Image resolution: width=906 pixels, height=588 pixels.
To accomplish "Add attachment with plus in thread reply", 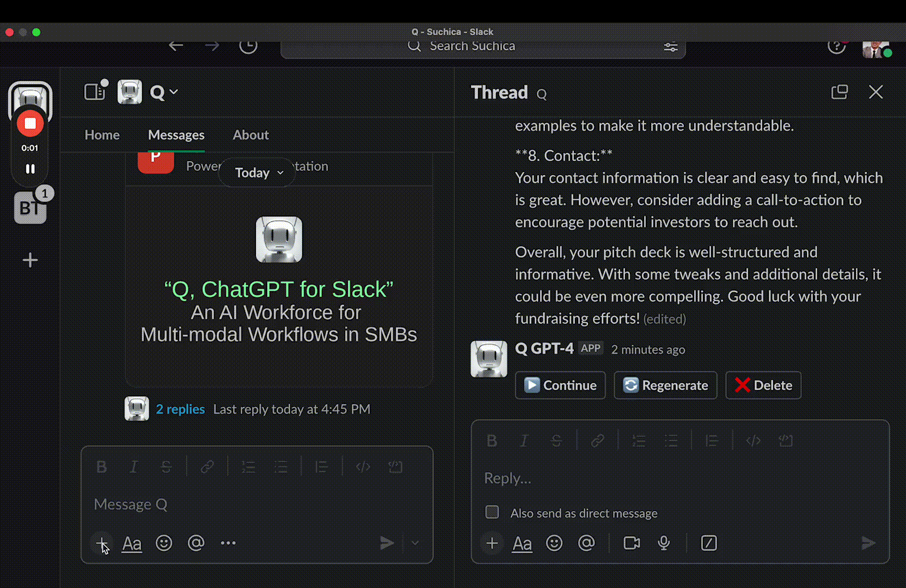I will point(492,543).
